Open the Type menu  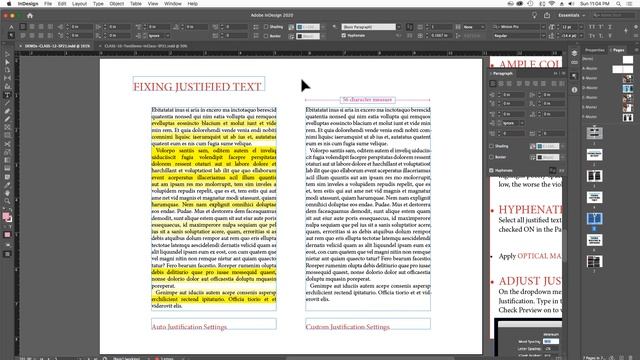pos(98,4)
